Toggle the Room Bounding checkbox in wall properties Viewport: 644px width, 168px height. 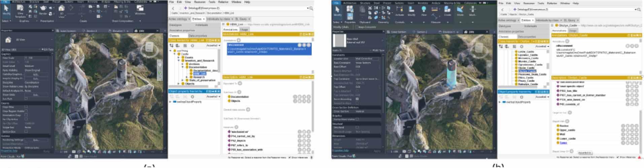357,99
